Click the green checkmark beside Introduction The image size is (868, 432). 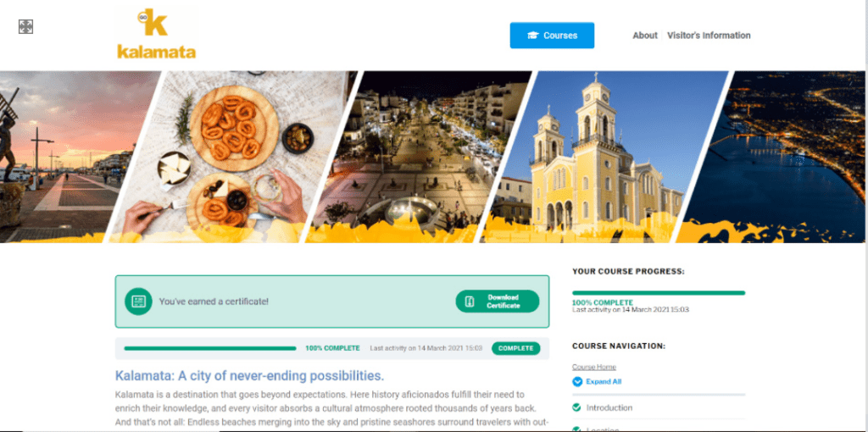click(x=576, y=407)
